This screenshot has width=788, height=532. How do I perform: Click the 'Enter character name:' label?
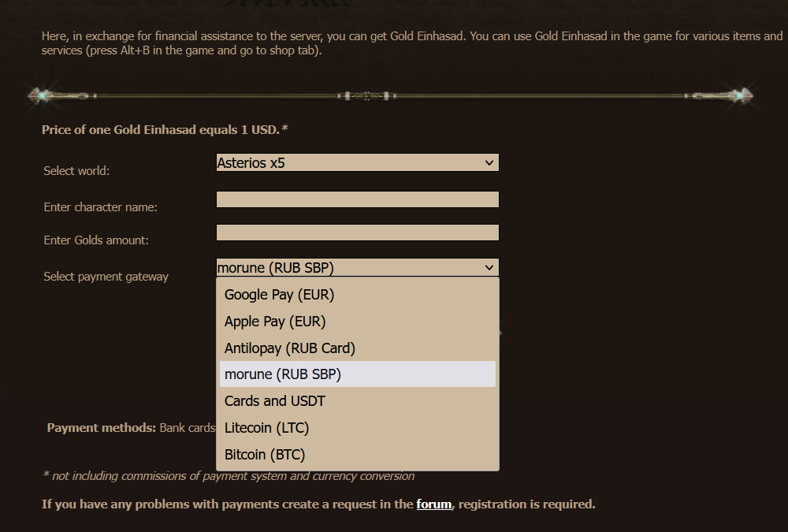pyautogui.click(x=101, y=206)
